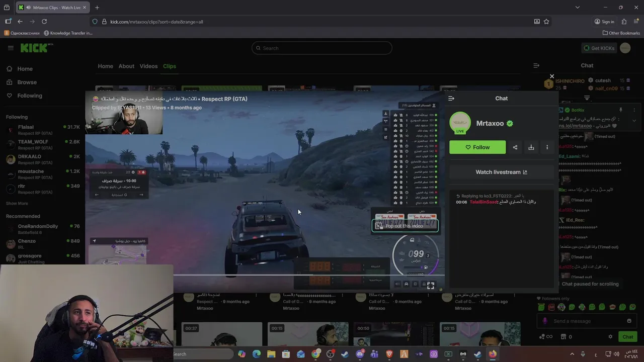Expand BotRix pinned message chevron
Screen dimensions: 644x362
tap(634, 121)
